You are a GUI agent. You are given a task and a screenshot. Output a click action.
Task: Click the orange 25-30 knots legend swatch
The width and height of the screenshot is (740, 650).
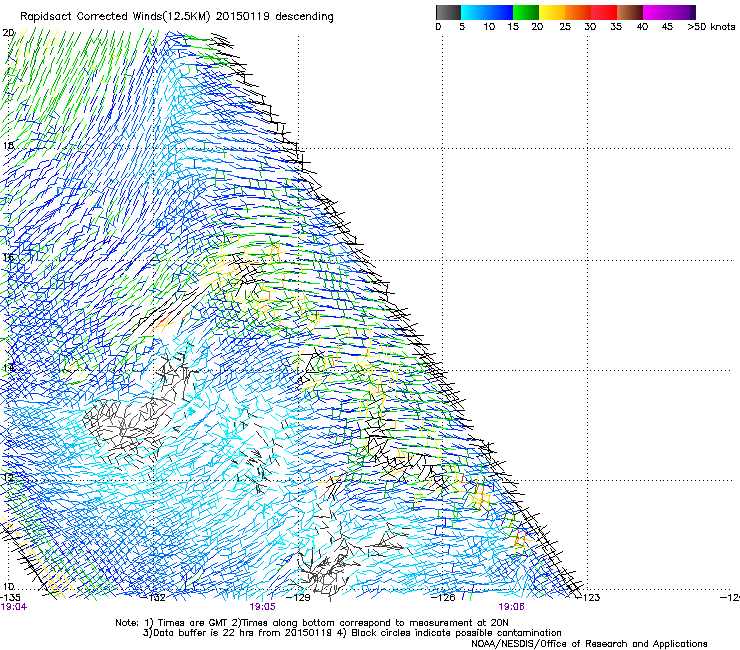point(578,12)
